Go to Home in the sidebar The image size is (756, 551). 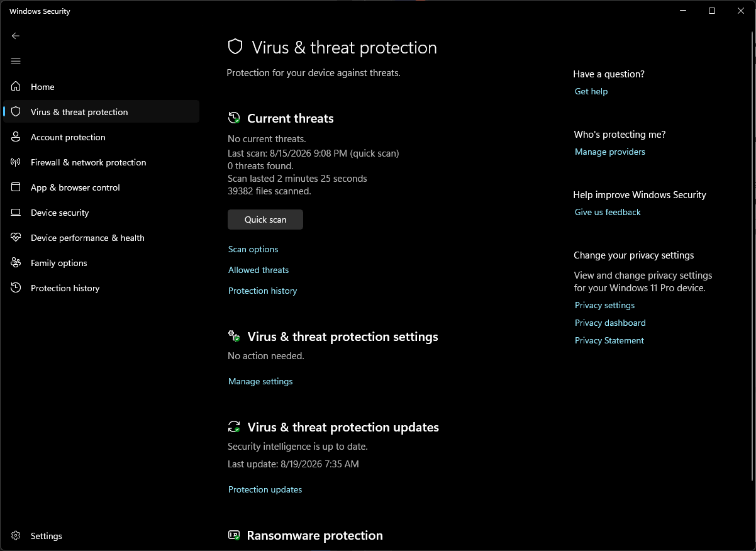(x=101, y=86)
